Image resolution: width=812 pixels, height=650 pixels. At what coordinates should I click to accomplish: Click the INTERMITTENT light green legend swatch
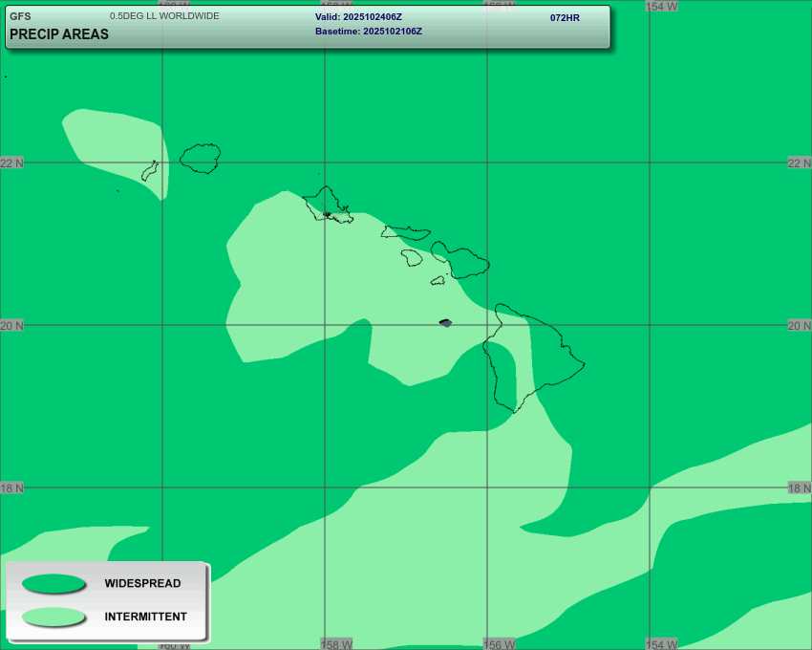tap(53, 617)
